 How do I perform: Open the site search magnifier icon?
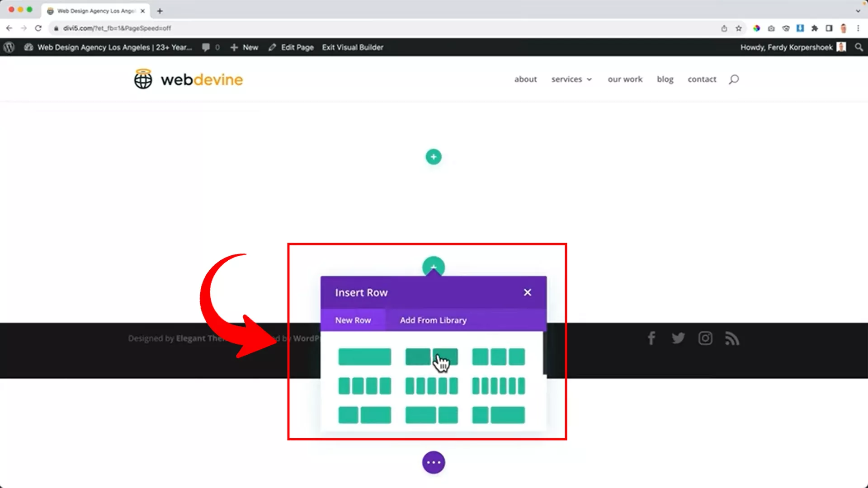pos(734,80)
